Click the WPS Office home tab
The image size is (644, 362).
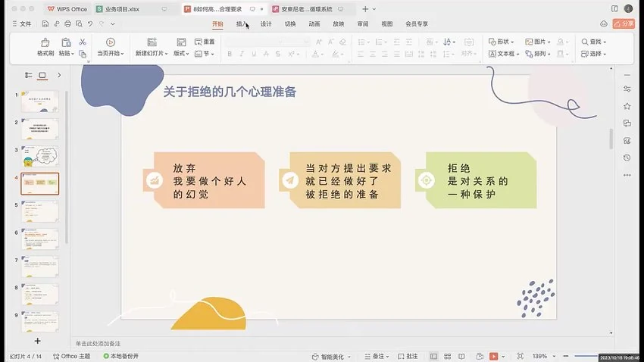67,8
